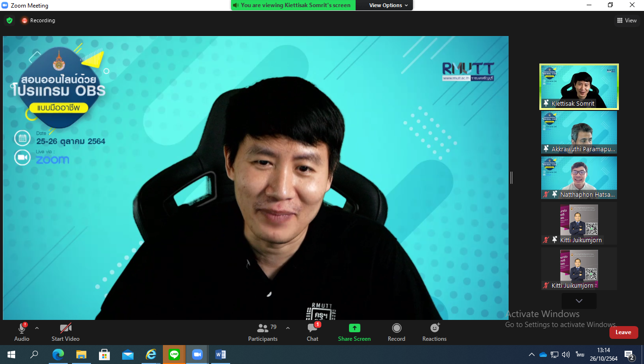Open the Participants panel

click(263, 332)
